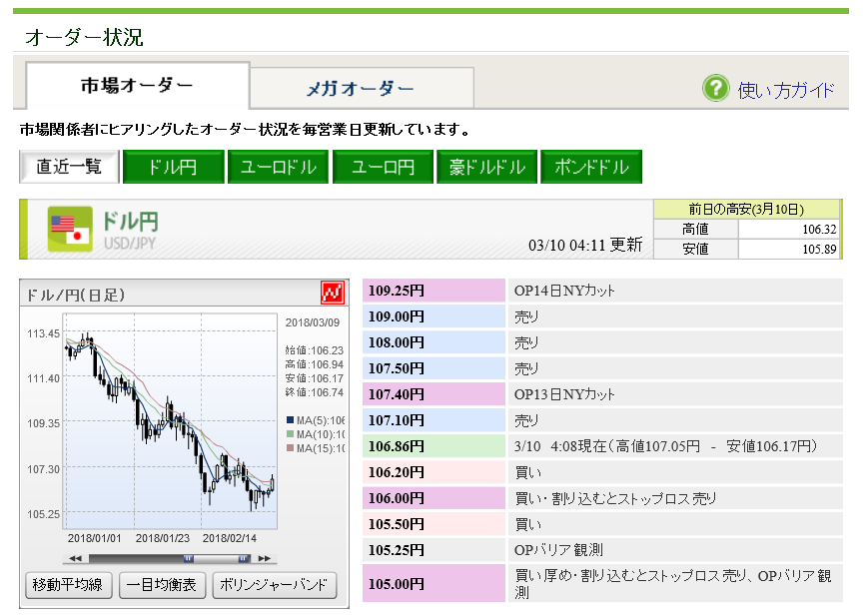Click the green help question mark icon
The width and height of the screenshot is (863, 616).
point(715,89)
